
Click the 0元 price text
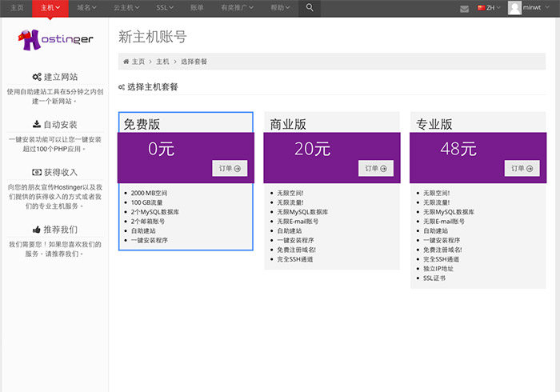(x=161, y=149)
